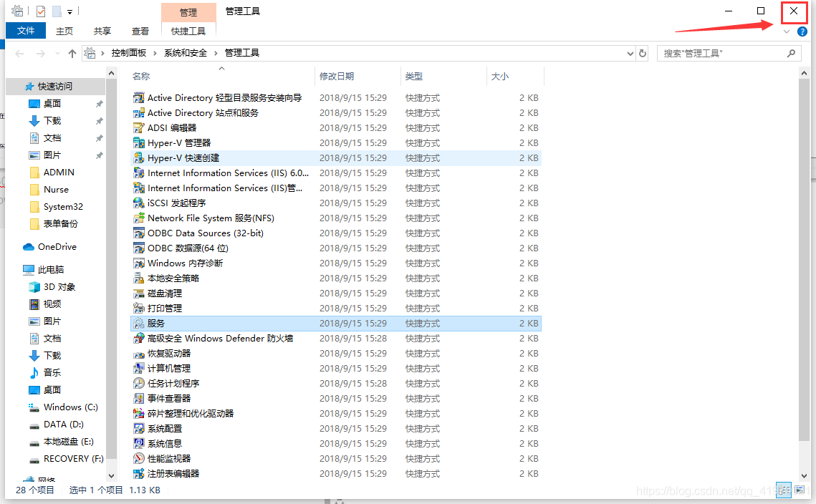Screen dimensions: 816x504
Task: Select the 注册表编辑器 icon
Action: pos(138,474)
